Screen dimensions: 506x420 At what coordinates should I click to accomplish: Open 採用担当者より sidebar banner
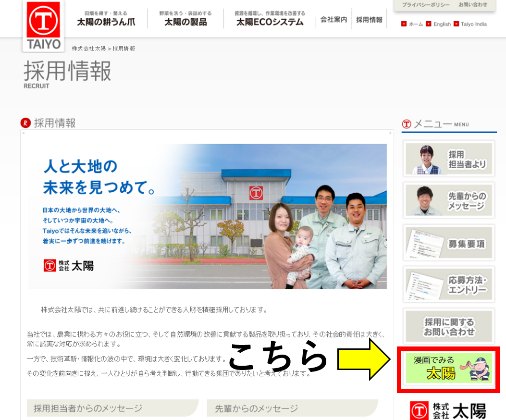[448, 159]
